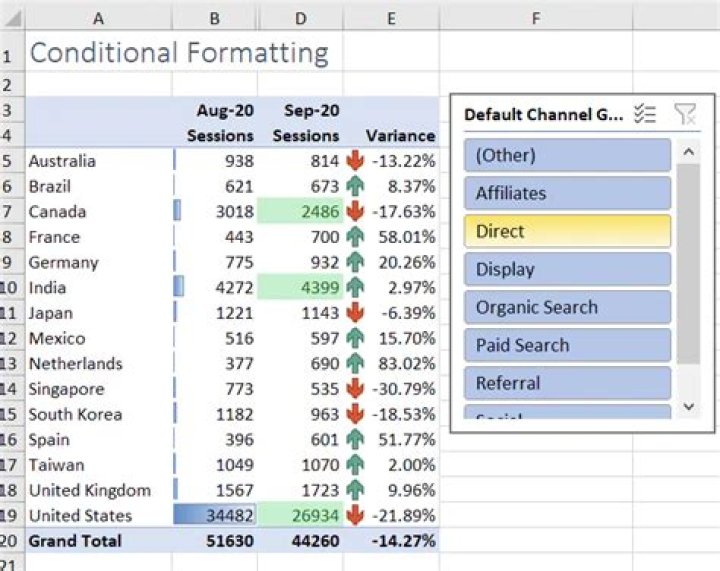This screenshot has width=720, height=571.
Task: Clear the slicer filter
Action: click(685, 114)
